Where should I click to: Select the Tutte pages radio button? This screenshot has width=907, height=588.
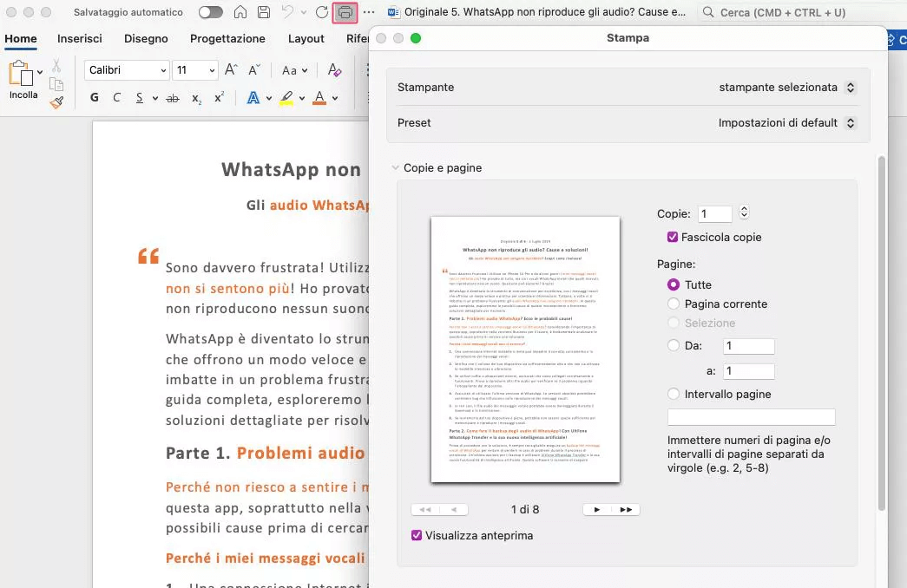tap(674, 284)
